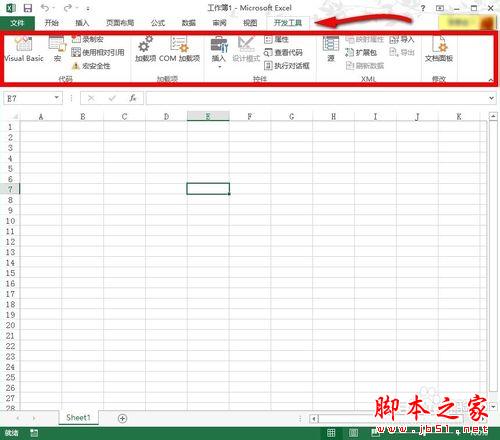This screenshot has height=440, width=500.
Task: Select row 15 header
Action: coord(10,273)
